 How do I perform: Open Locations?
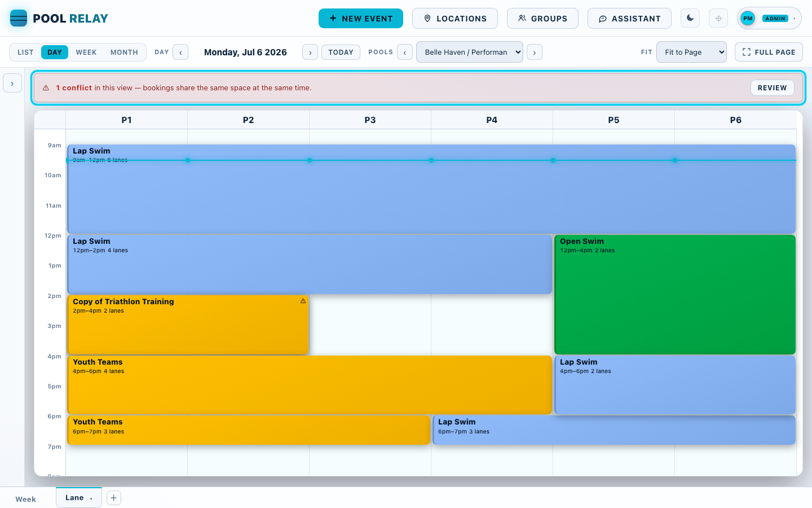(455, 18)
